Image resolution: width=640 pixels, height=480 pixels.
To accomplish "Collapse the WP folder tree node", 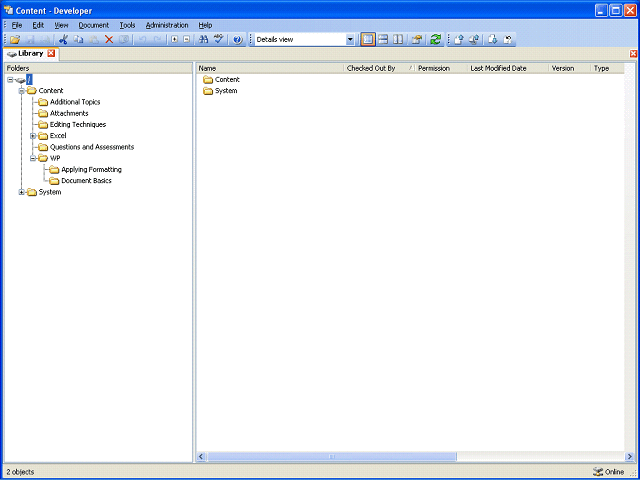I will coord(33,158).
